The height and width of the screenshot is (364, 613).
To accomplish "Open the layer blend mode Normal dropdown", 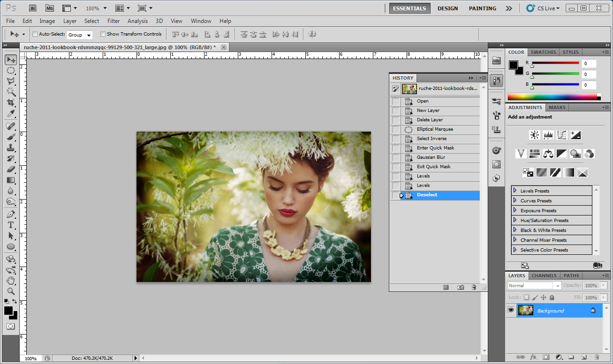I will tap(534, 286).
